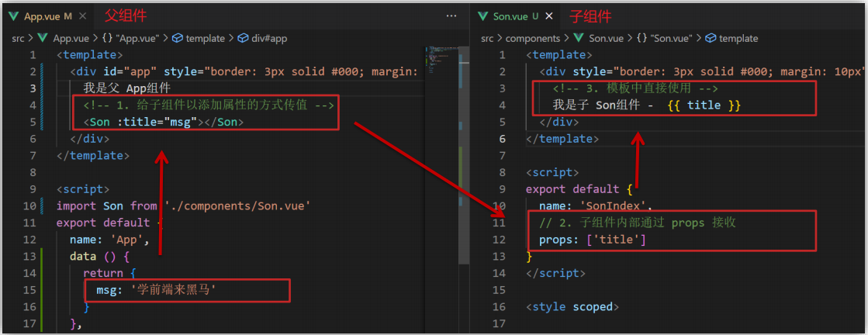
Task: Expand the src breadcrumb in Son.vue pane
Action: tap(487, 38)
